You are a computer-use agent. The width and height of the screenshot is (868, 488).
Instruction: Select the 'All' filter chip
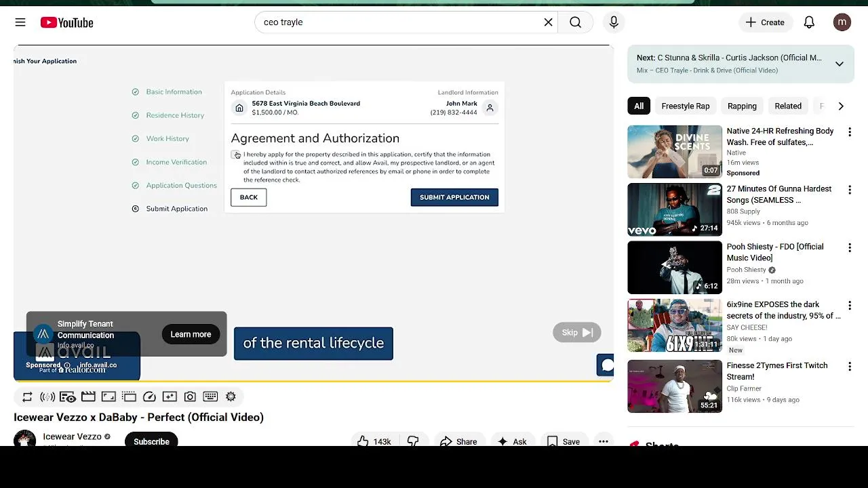point(639,106)
